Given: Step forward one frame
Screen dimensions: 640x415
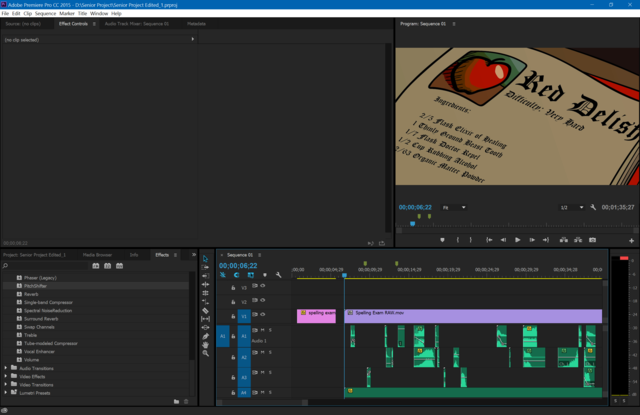Looking at the screenshot, I should coord(532,240).
